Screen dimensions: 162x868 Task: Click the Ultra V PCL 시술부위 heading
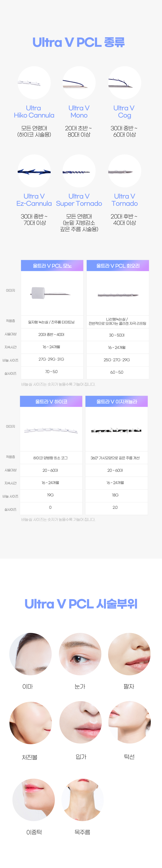pos(81,604)
